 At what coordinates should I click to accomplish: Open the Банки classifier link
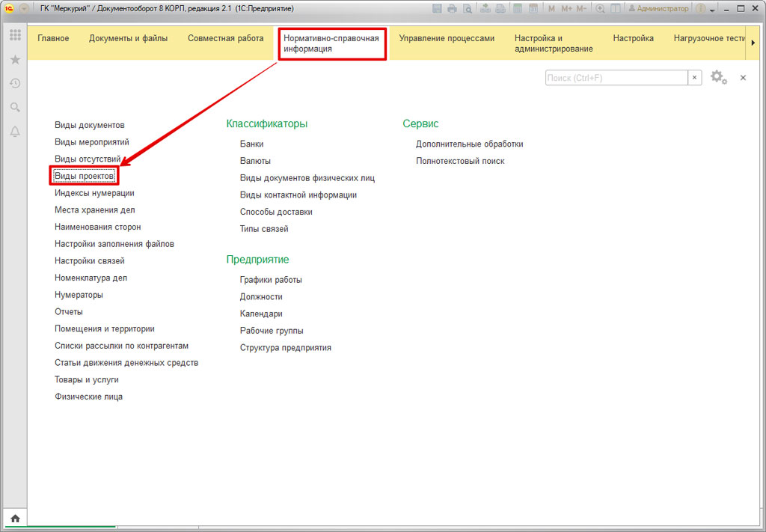pos(251,144)
